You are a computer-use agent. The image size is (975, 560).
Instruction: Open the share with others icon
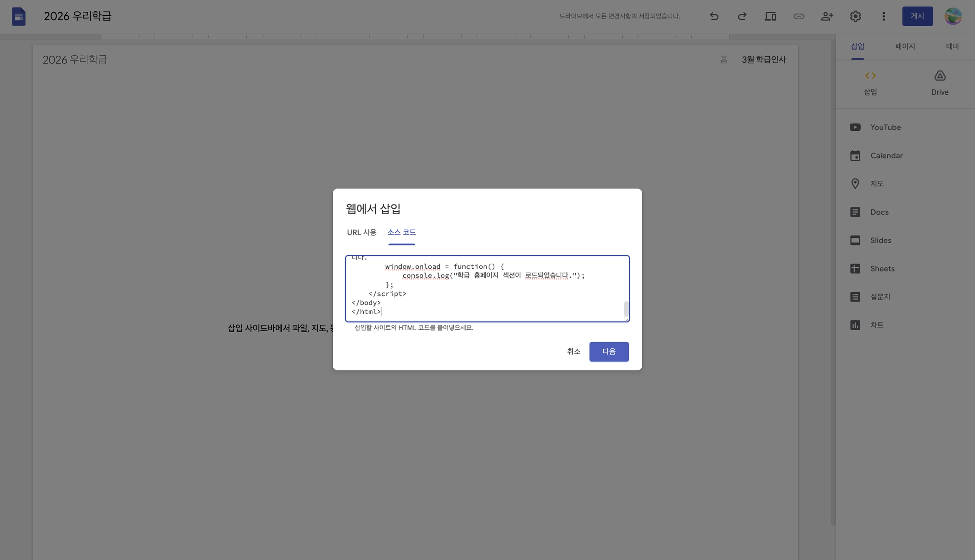click(x=827, y=16)
